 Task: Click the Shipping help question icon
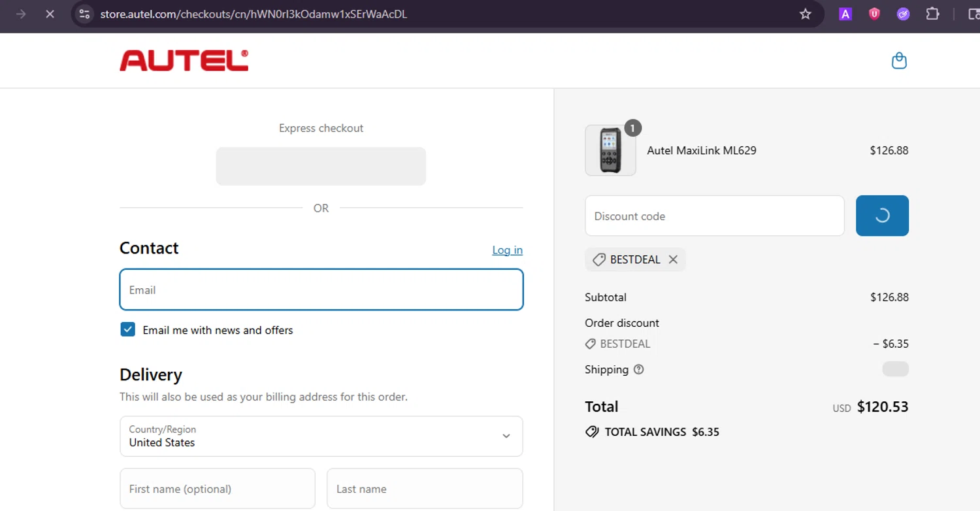[639, 369]
